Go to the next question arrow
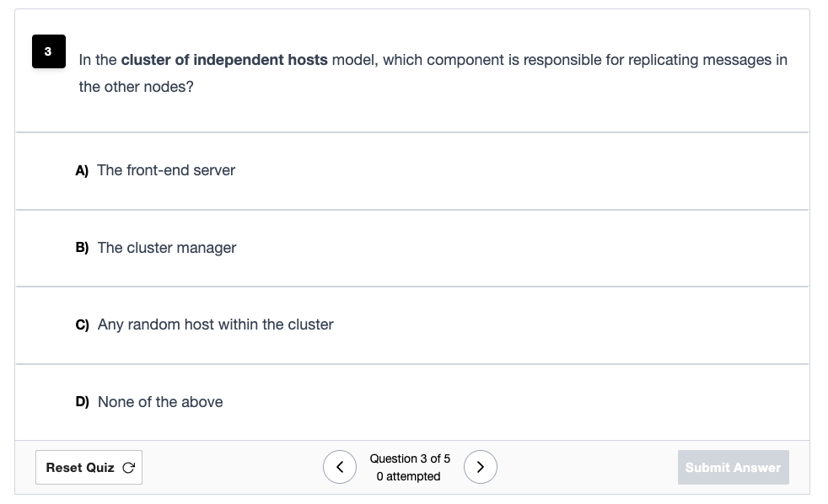 [x=480, y=467]
